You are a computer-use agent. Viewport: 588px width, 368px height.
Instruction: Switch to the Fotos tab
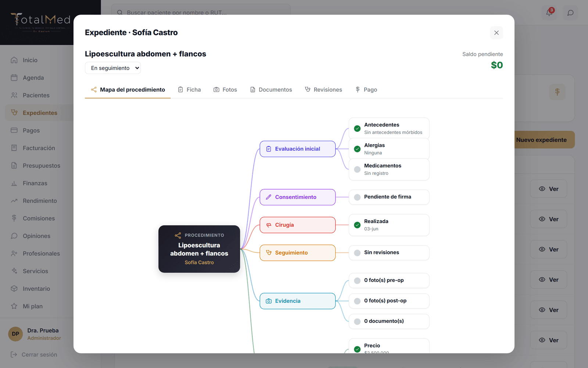point(225,90)
